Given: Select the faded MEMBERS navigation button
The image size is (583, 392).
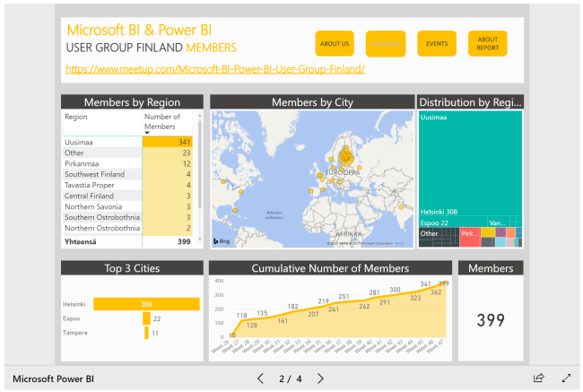Looking at the screenshot, I should (x=386, y=43).
